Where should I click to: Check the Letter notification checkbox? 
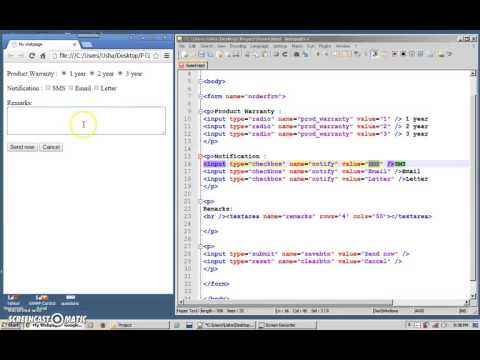coord(96,88)
